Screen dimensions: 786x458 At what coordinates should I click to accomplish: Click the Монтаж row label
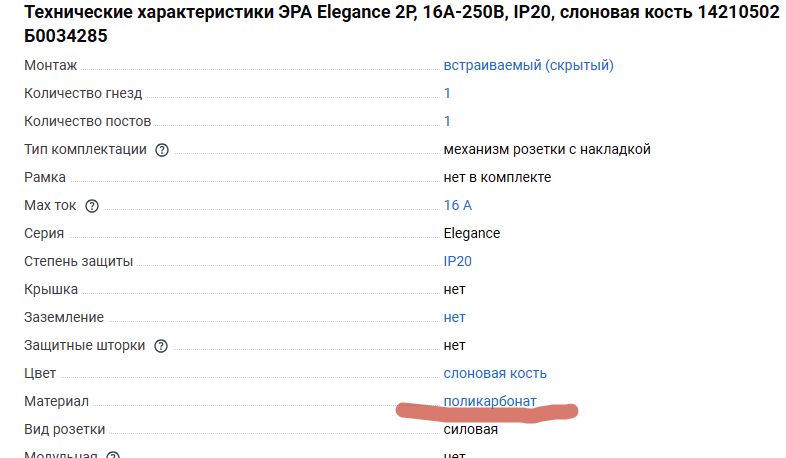(50, 66)
